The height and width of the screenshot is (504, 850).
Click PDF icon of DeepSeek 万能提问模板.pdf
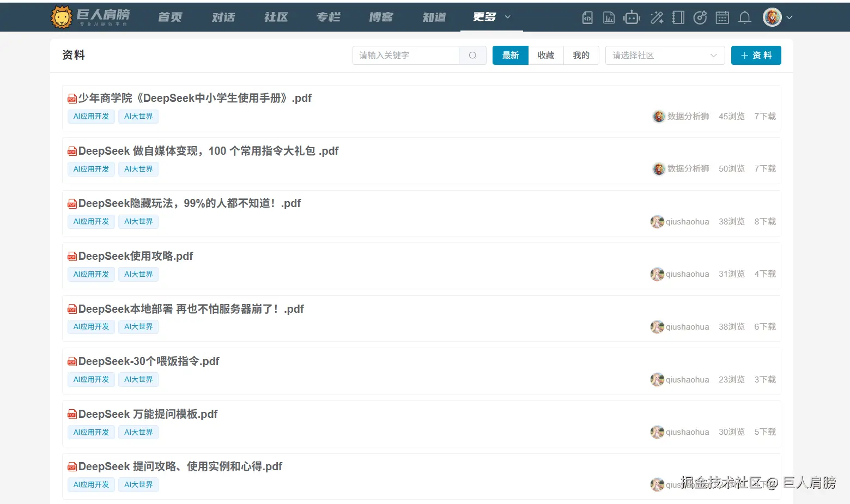coord(72,415)
